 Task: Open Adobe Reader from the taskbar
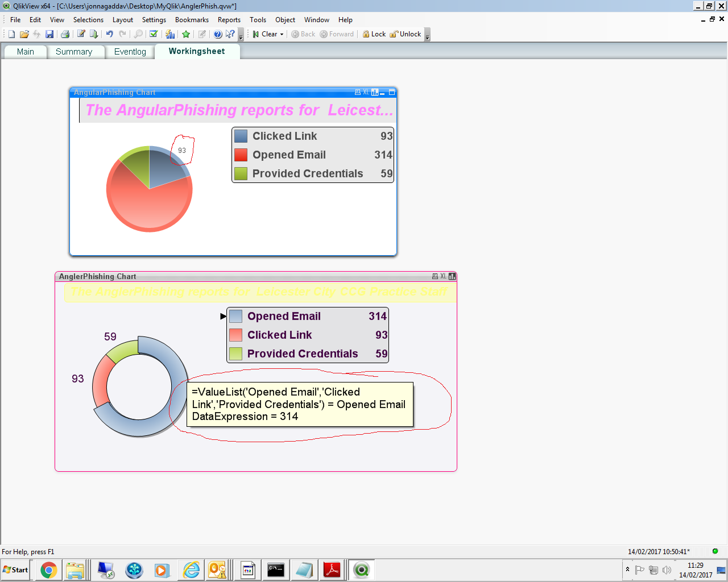pyautogui.click(x=332, y=570)
